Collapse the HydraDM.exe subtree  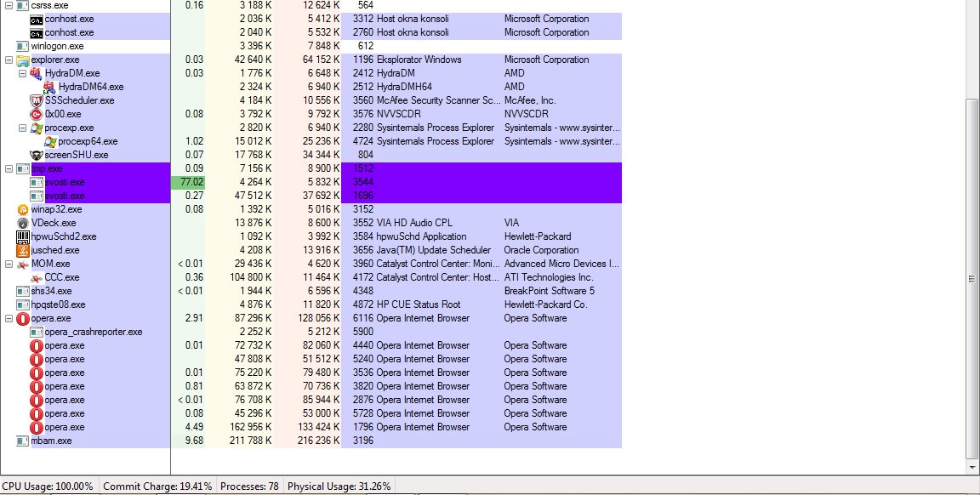(22, 74)
